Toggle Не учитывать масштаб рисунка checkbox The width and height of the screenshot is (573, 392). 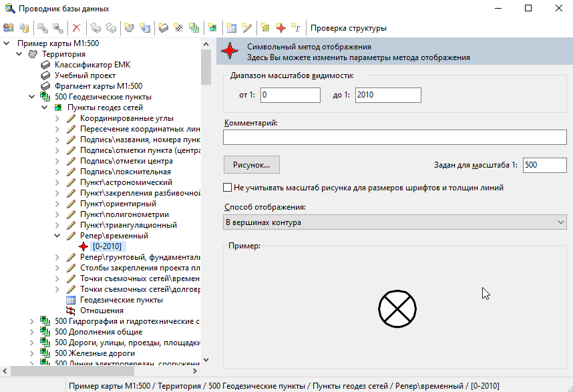click(227, 188)
